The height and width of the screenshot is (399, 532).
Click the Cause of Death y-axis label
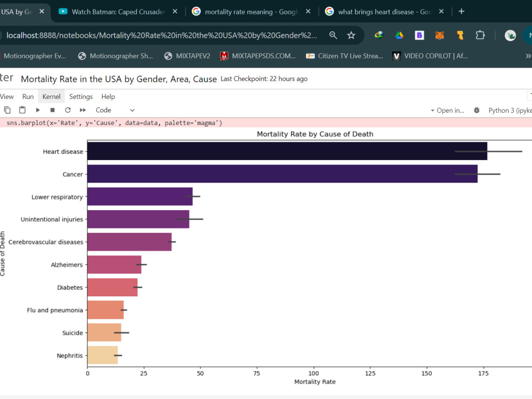coord(3,253)
